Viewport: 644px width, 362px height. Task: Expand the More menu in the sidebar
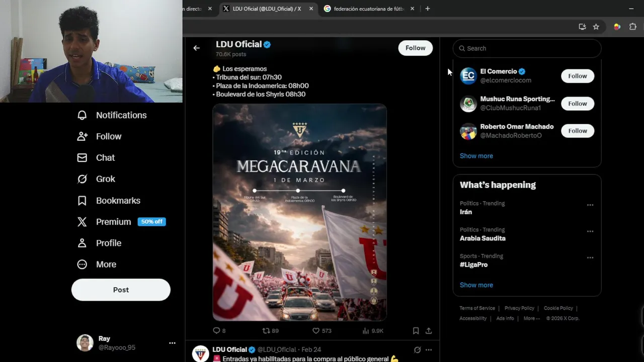point(96,264)
